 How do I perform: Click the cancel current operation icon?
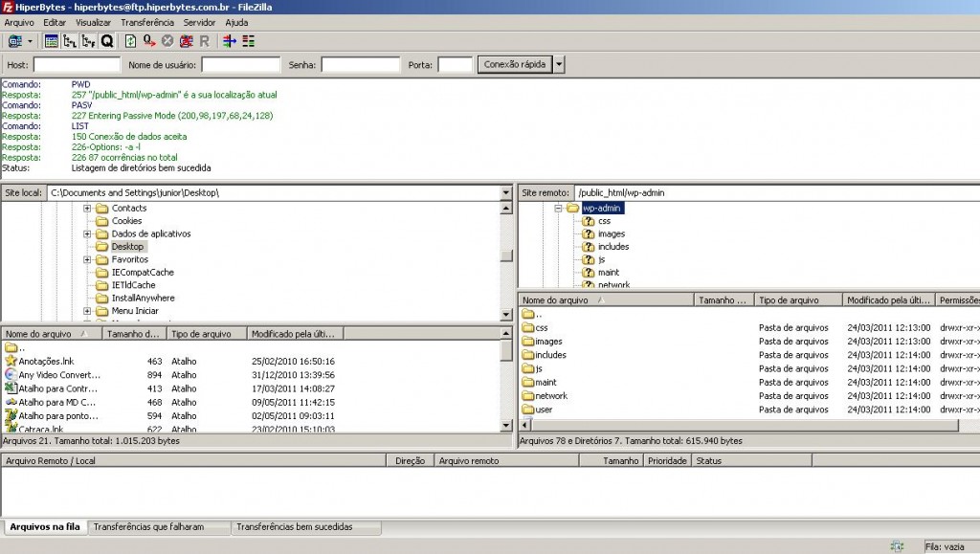[x=167, y=41]
